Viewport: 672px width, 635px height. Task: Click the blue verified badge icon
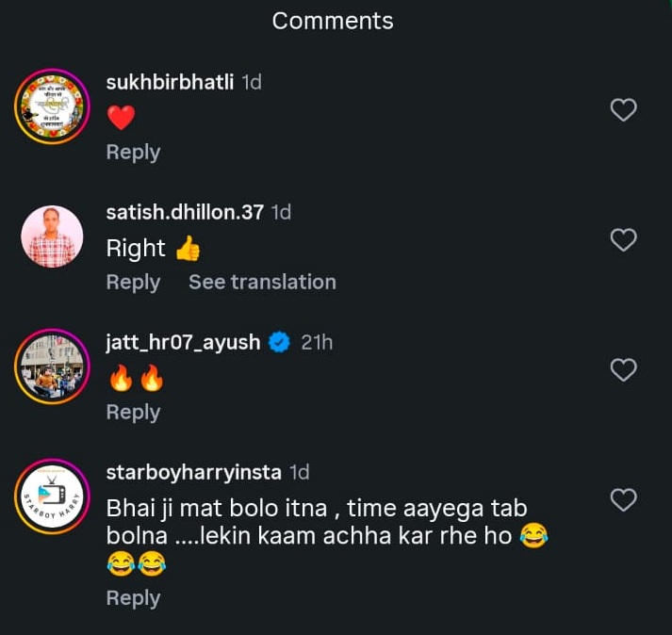coord(279,342)
